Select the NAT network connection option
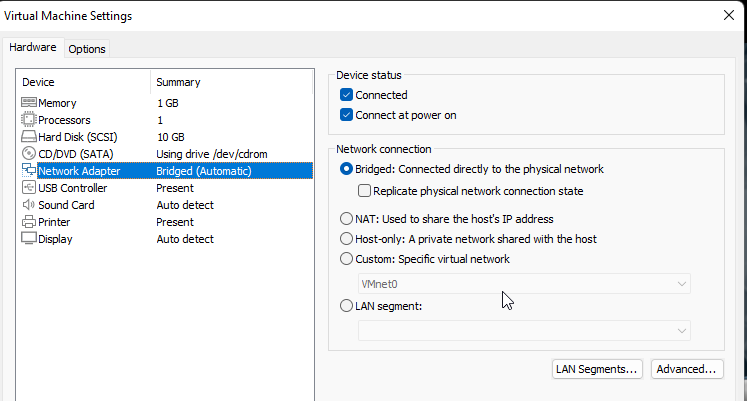Viewport: 747px width, 401px height. pos(347,219)
